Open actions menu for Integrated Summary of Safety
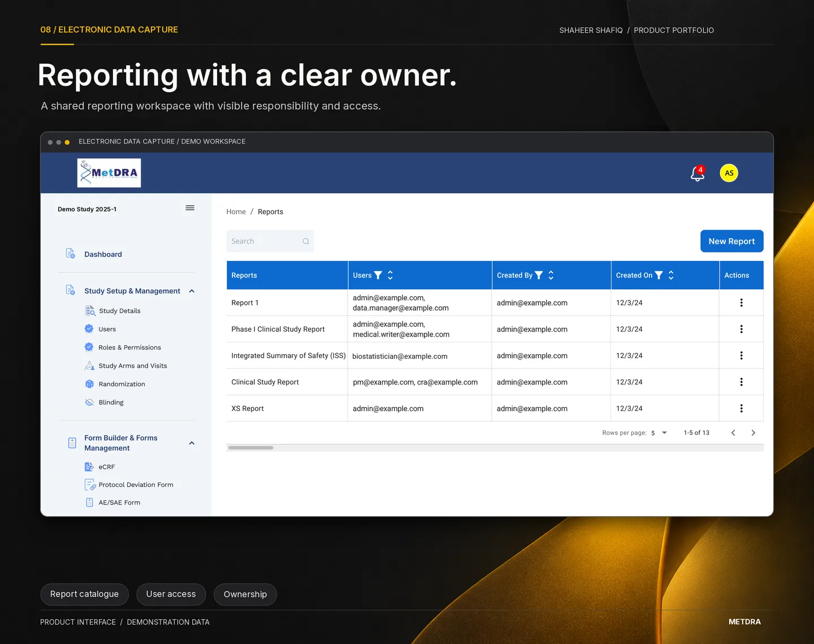This screenshot has width=814, height=644. click(x=741, y=356)
